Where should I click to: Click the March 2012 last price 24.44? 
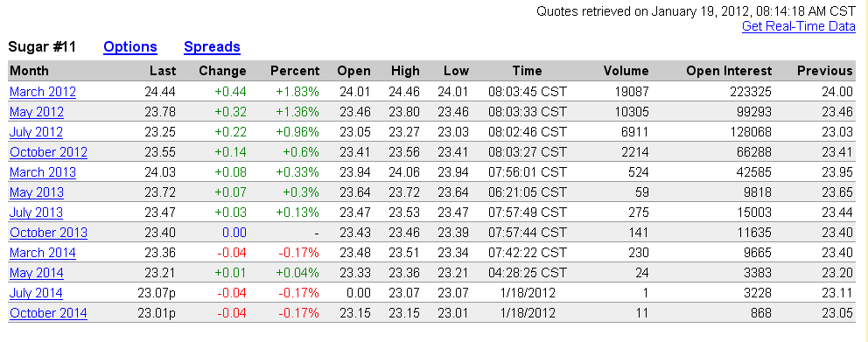[160, 92]
